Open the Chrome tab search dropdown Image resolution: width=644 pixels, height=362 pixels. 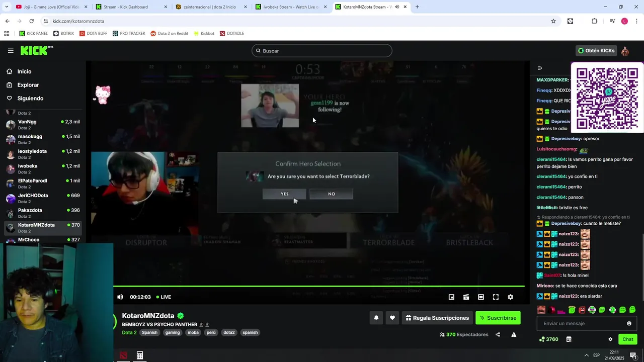click(x=6, y=7)
